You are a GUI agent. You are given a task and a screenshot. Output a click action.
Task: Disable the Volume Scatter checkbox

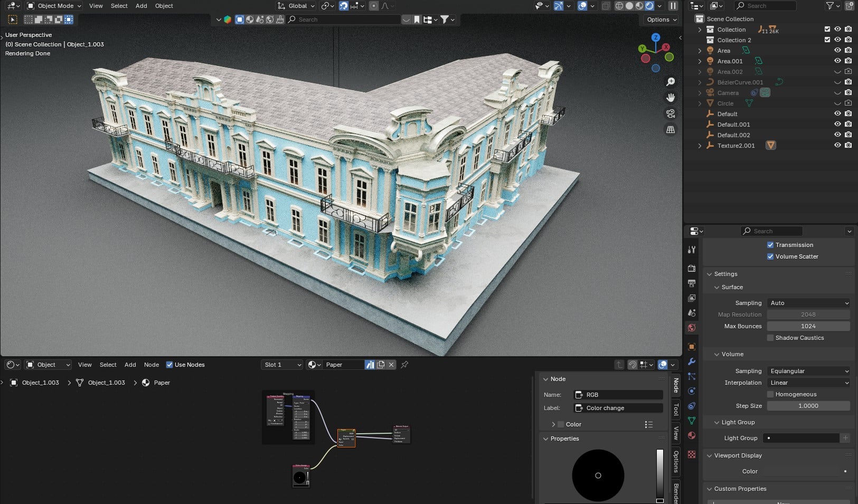pyautogui.click(x=770, y=256)
